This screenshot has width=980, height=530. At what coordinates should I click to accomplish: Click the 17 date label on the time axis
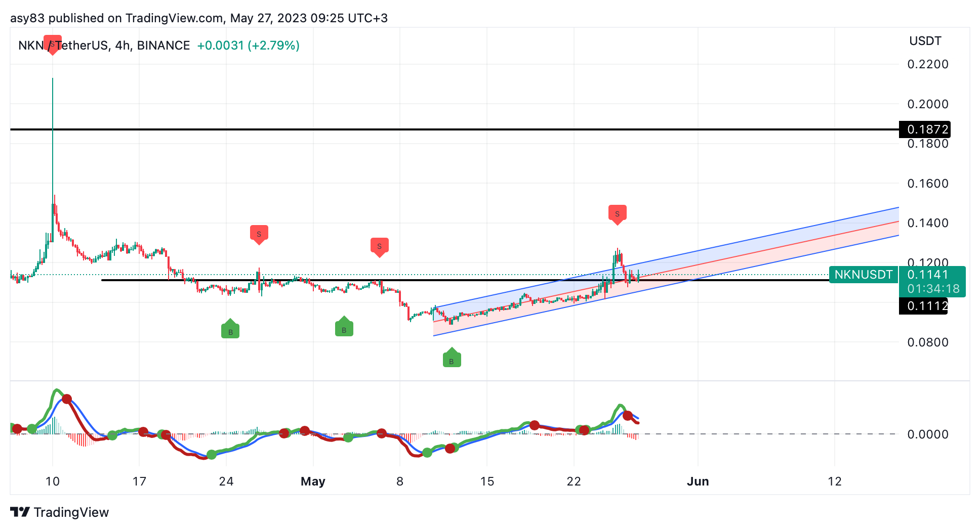pyautogui.click(x=139, y=481)
